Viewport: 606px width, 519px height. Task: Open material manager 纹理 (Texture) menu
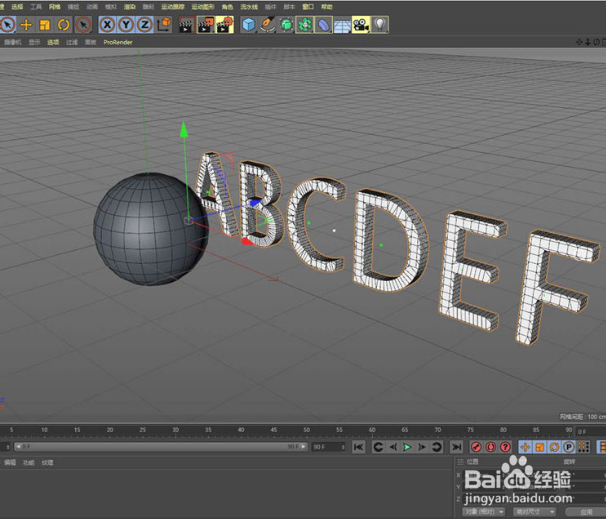47,463
